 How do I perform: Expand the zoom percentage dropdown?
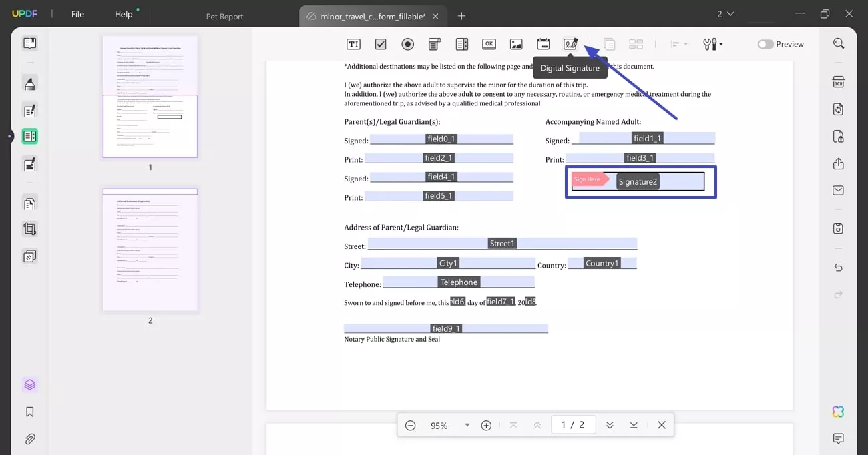tap(467, 425)
